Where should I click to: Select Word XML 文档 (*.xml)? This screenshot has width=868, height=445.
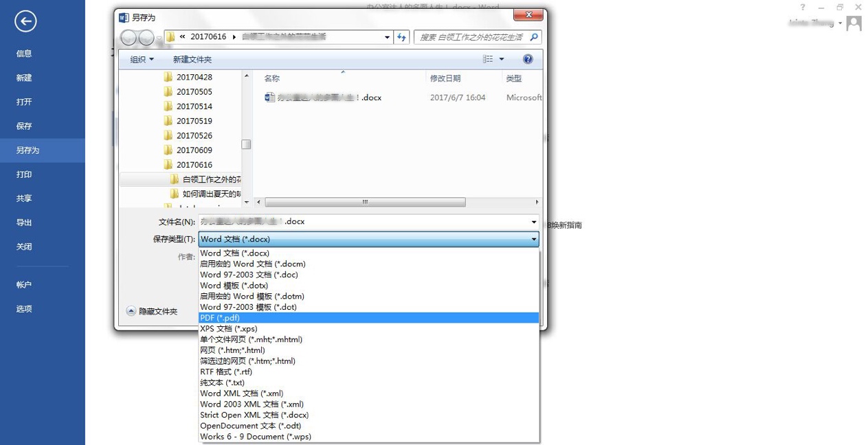[368, 393]
